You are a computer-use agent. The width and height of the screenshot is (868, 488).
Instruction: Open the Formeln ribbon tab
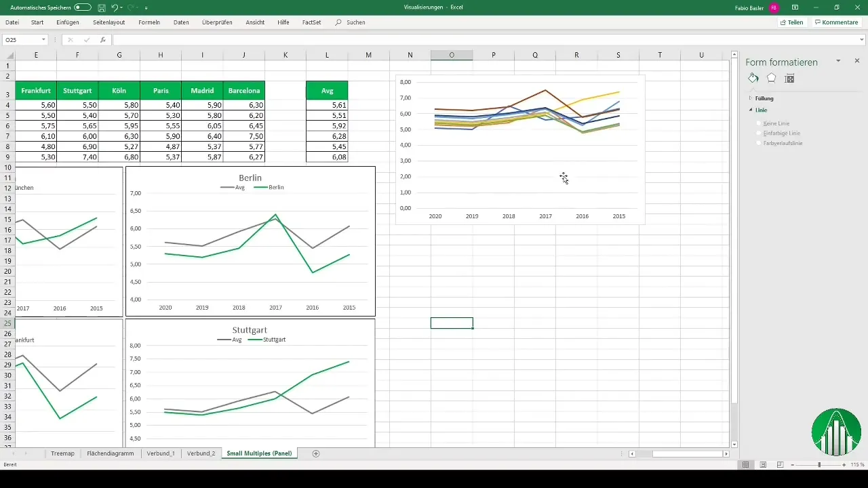149,22
